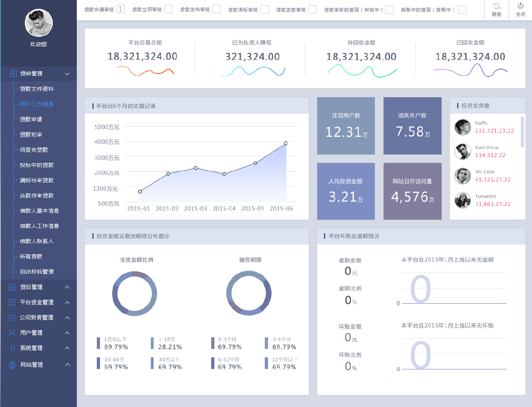Open 满标待审贷款 menu item

point(37,180)
